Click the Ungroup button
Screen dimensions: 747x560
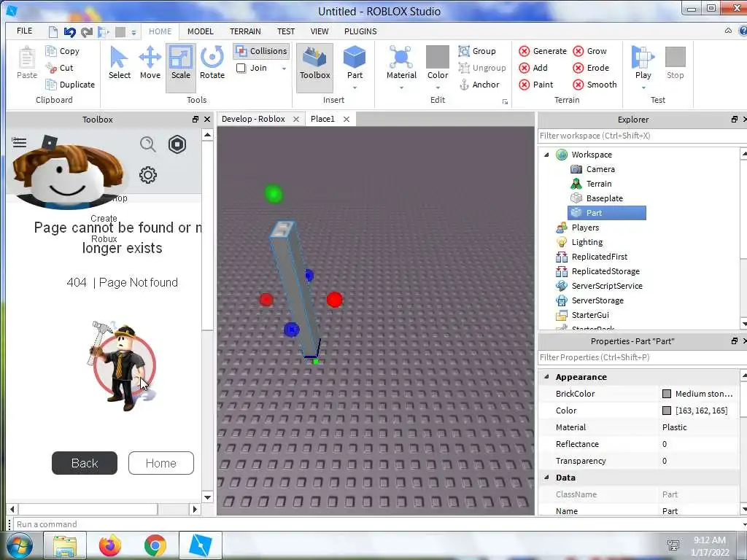482,68
